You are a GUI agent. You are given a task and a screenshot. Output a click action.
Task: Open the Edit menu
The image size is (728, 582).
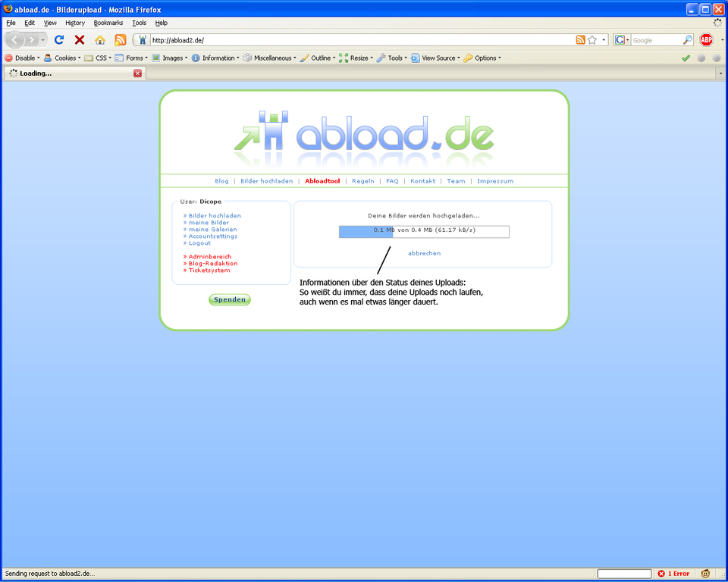(x=30, y=23)
